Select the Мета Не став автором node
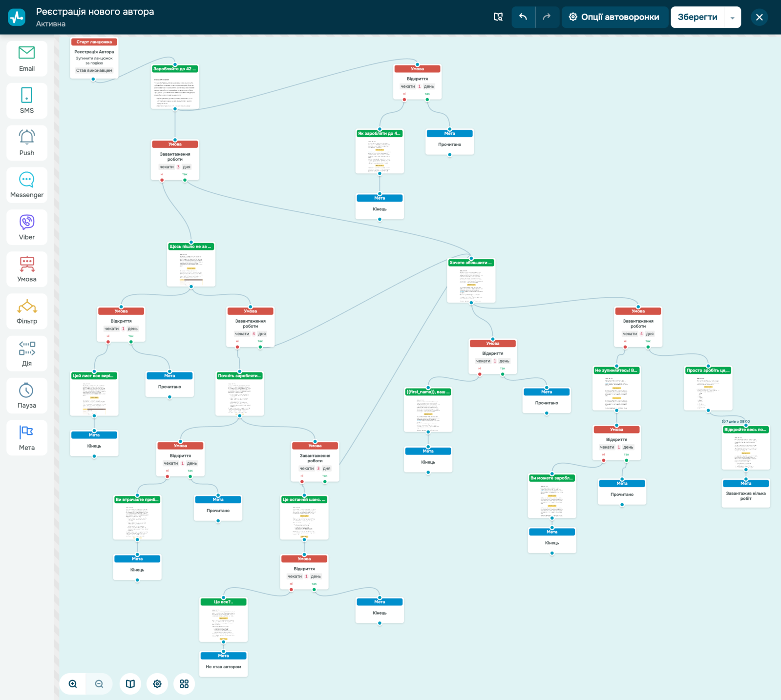 pyautogui.click(x=224, y=664)
